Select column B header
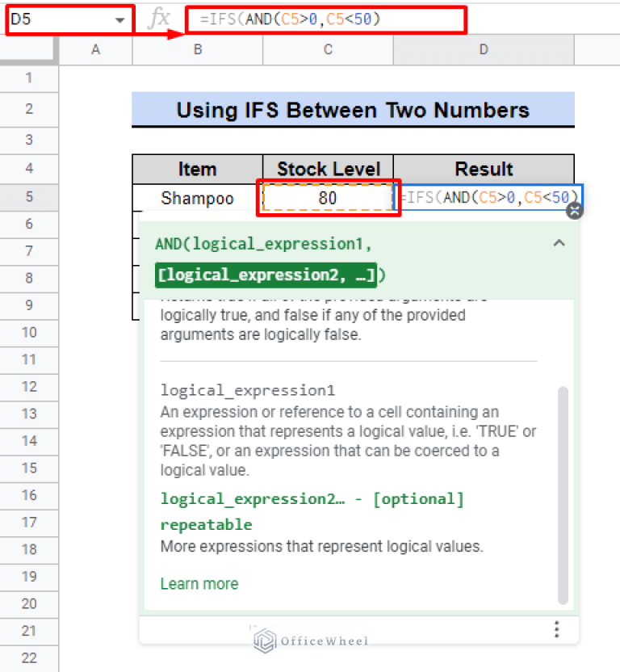 pos(197,50)
